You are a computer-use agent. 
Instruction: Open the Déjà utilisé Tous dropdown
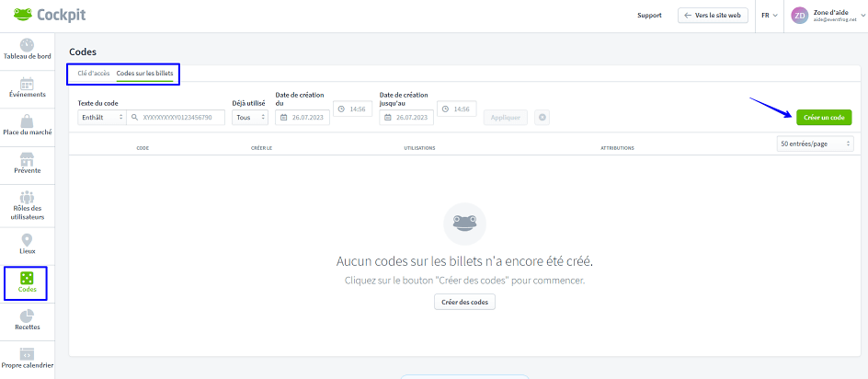(249, 118)
